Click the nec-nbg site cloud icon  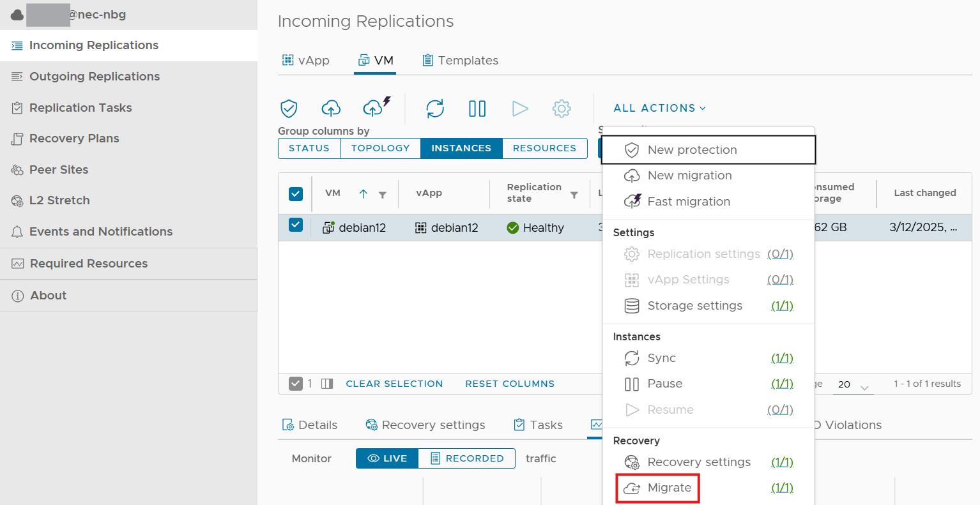(17, 15)
